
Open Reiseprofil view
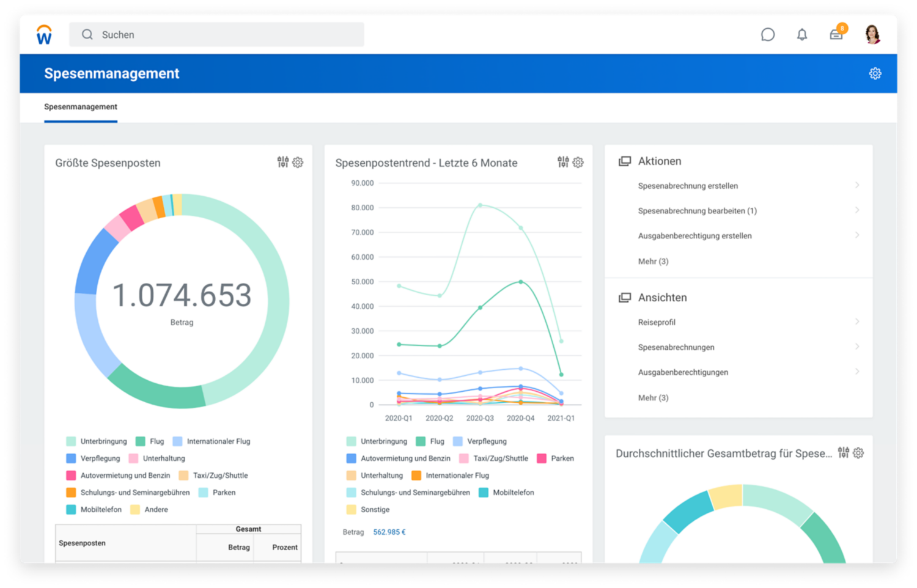pos(657,322)
